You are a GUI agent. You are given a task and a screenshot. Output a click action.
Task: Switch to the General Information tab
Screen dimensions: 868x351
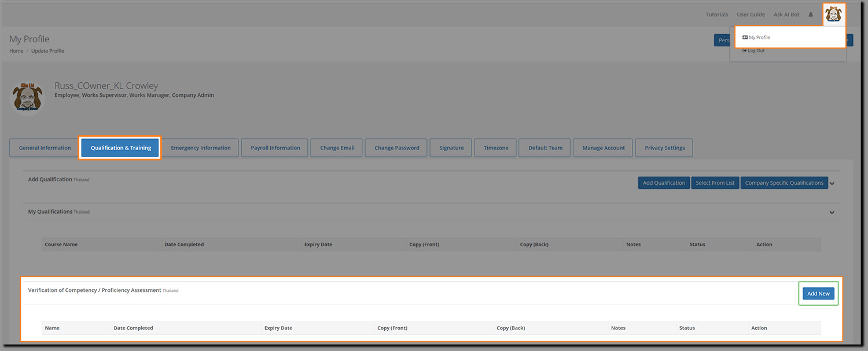45,148
